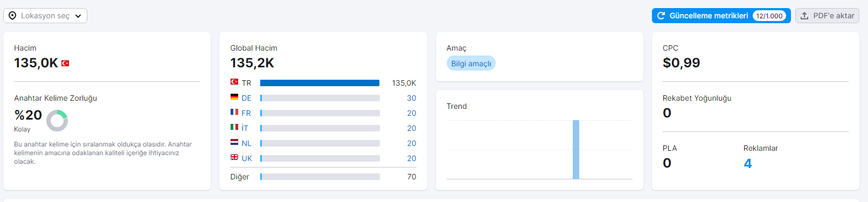
Task: Select the TR country link
Action: click(x=246, y=83)
